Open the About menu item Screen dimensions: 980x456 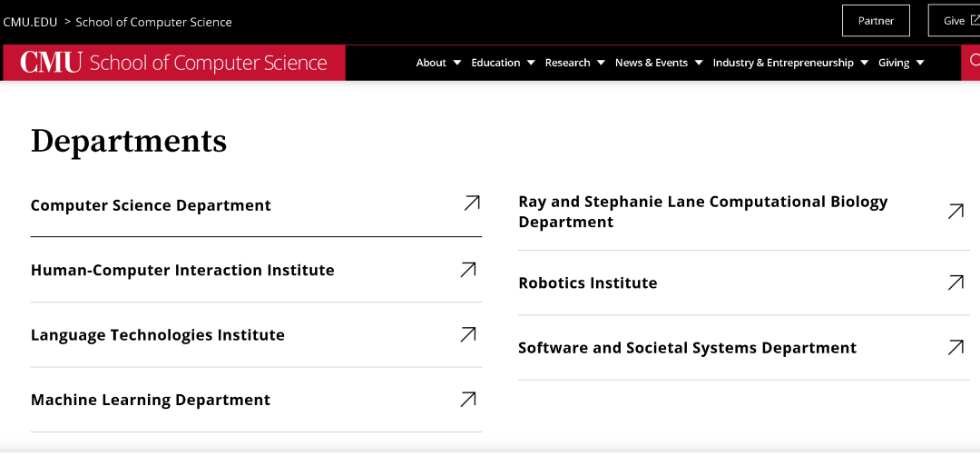click(431, 63)
